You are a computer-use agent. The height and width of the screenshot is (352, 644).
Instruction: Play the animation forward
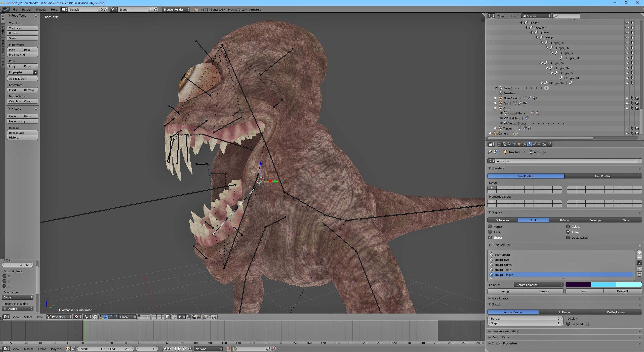point(180,349)
